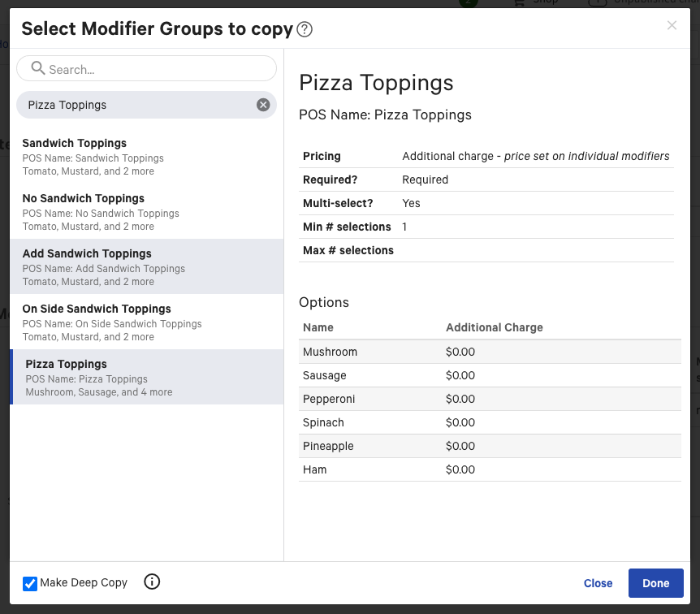Open the Shop section in top bar

[x=537, y=3]
